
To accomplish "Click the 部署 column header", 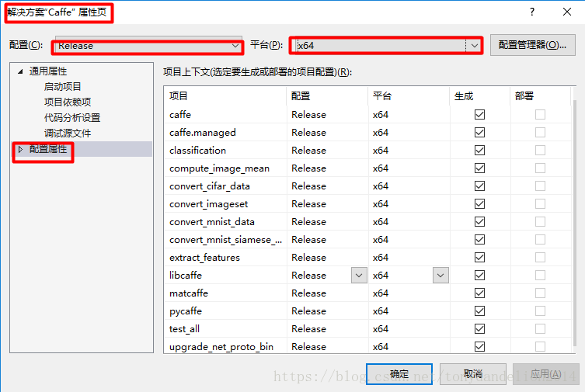I will (540, 96).
